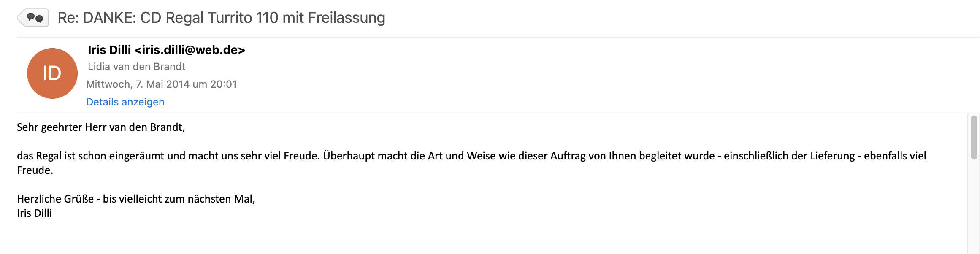980x254 pixels.
Task: Click the Herzliche Grüße closing line
Action: 136,199
